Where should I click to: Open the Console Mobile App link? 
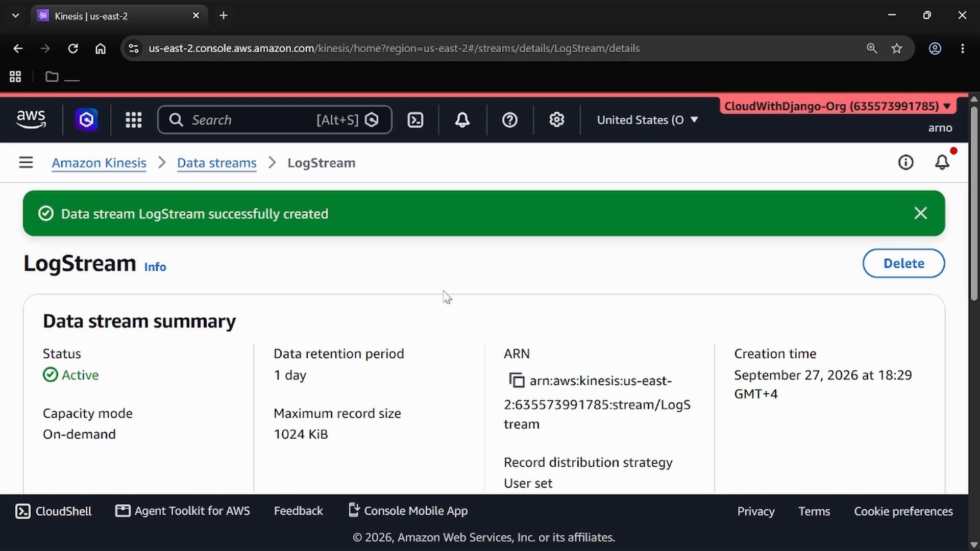(408, 511)
